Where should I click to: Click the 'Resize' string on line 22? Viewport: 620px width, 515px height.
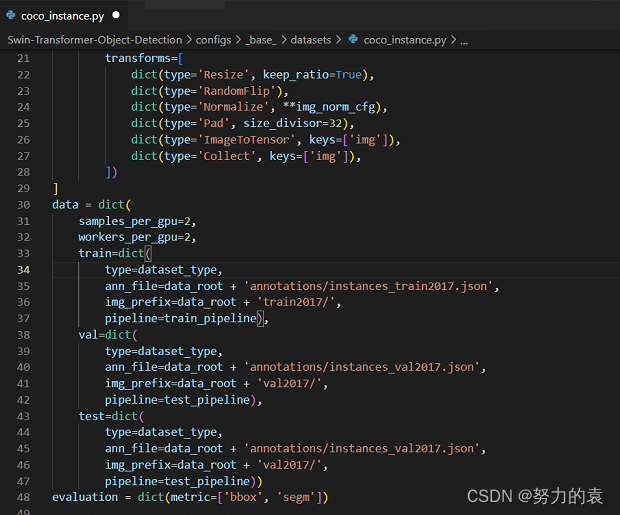pyautogui.click(x=223, y=75)
